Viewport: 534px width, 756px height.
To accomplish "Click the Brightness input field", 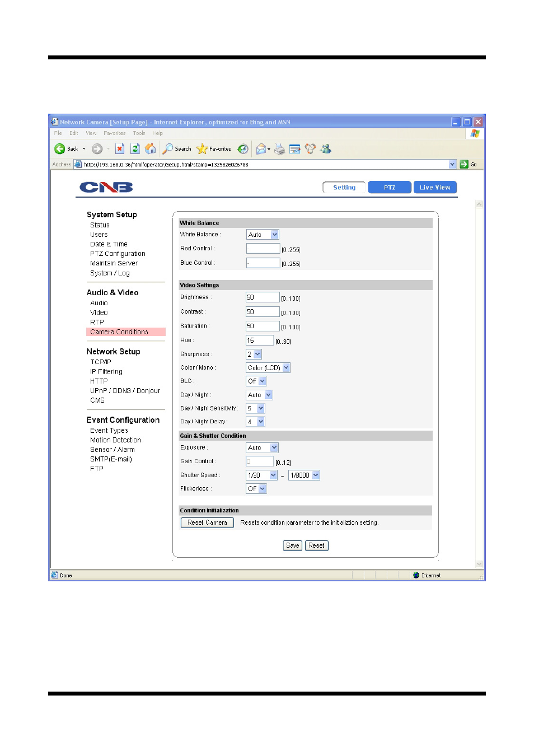I will click(x=263, y=297).
